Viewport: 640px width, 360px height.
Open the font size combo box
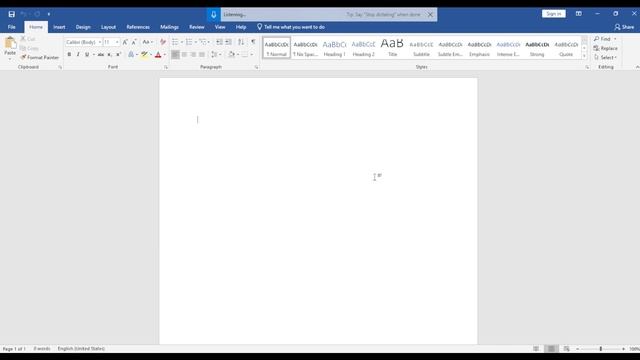[111, 42]
